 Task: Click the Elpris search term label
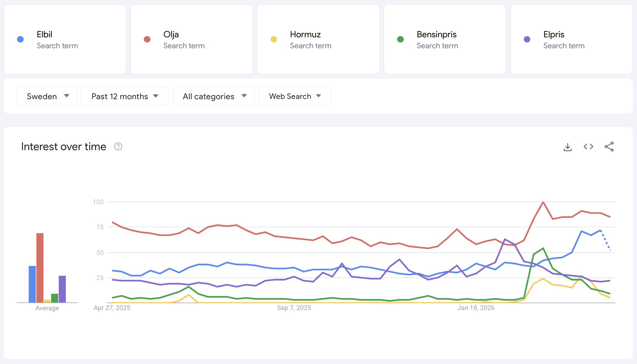tap(554, 35)
